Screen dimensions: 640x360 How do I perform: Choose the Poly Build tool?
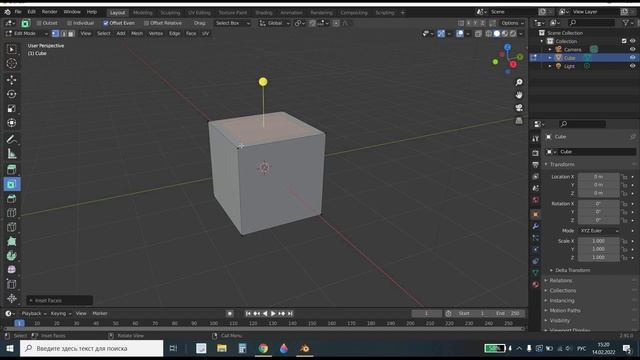(11, 241)
